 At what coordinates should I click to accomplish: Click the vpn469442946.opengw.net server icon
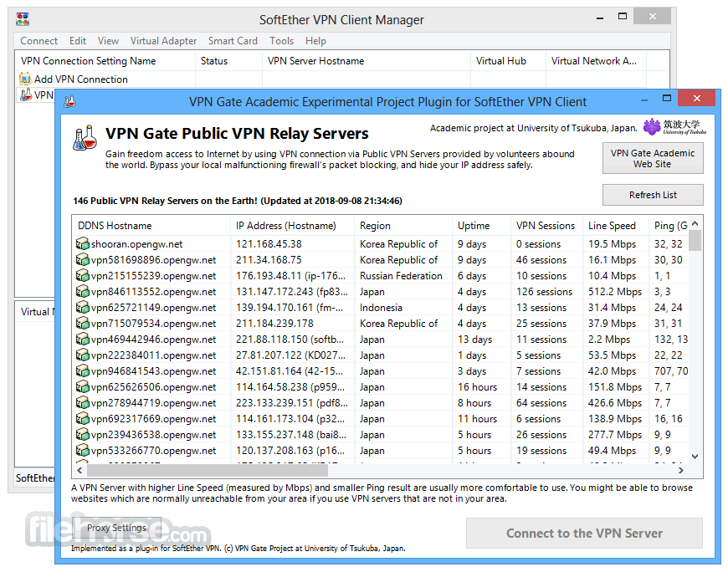pos(82,340)
